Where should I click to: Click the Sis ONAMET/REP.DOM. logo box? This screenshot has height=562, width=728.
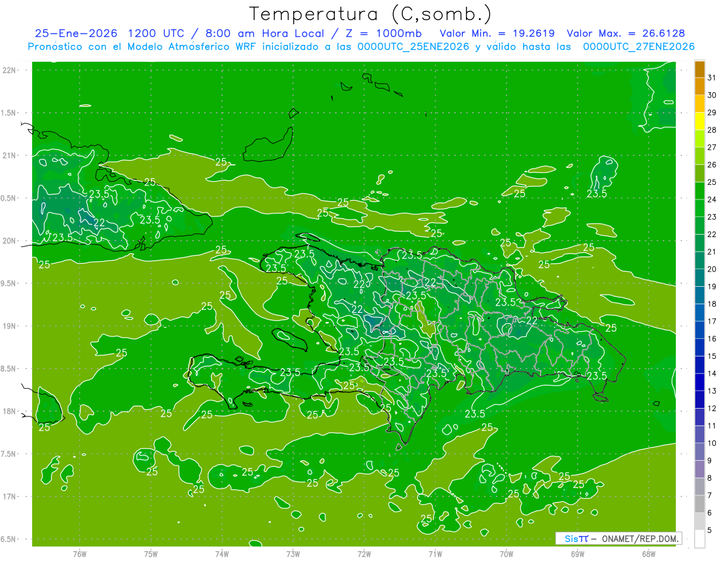tap(618, 538)
